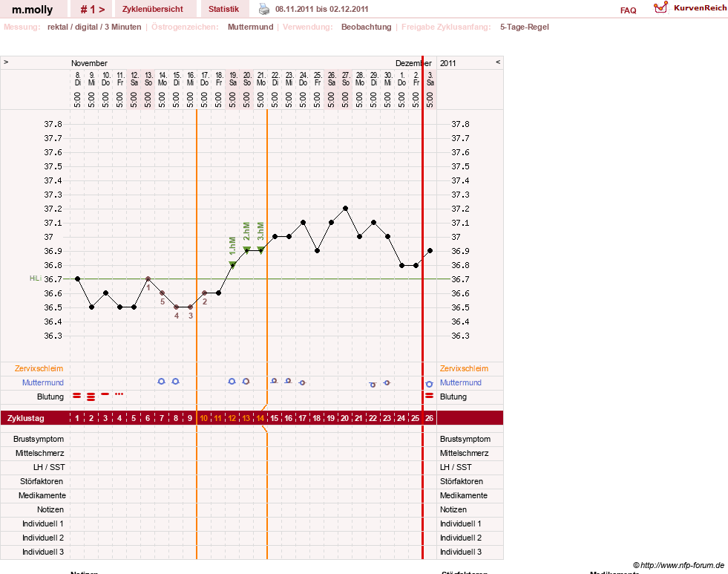Click the KurvenReich crown logo icon
728x574 pixels.
(x=660, y=7)
